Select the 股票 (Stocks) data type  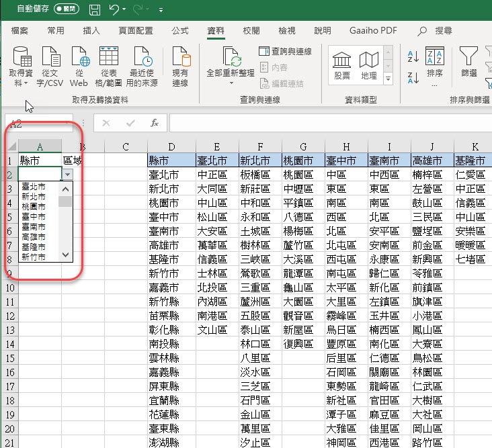click(x=342, y=65)
